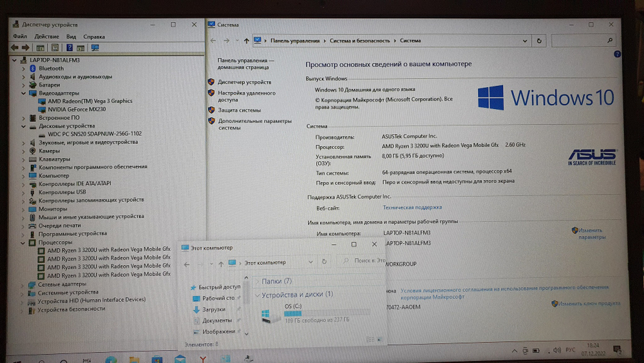Select the Клавиатуры category
644x363 pixels.
(54, 159)
